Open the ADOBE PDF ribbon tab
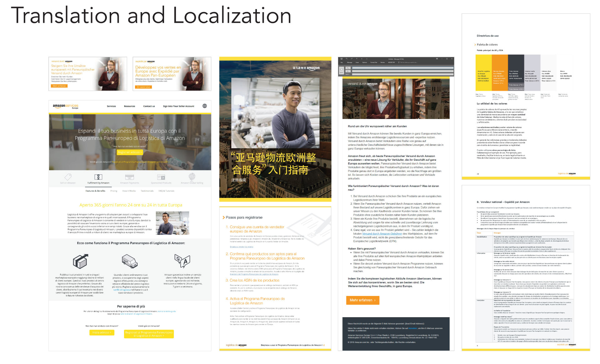 pyautogui.click(x=392, y=62)
